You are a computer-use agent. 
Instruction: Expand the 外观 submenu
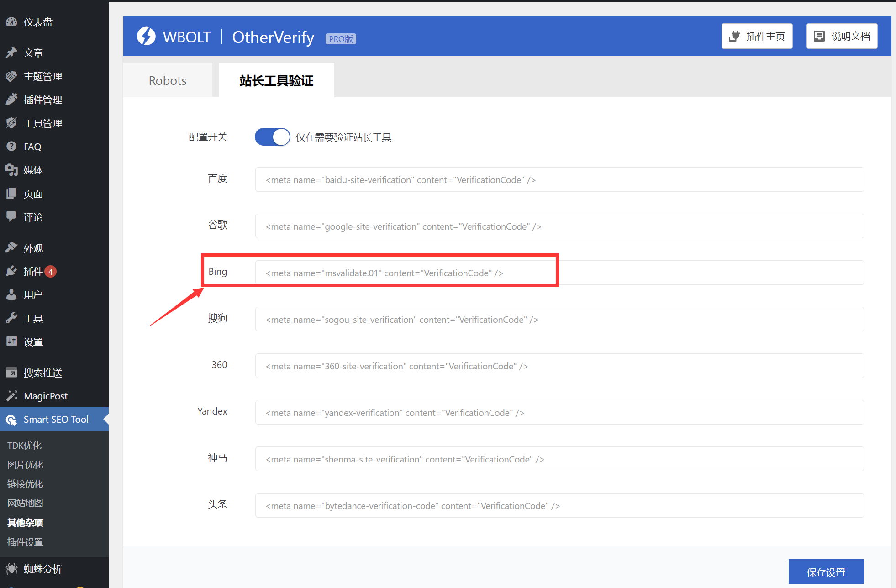[x=32, y=248]
